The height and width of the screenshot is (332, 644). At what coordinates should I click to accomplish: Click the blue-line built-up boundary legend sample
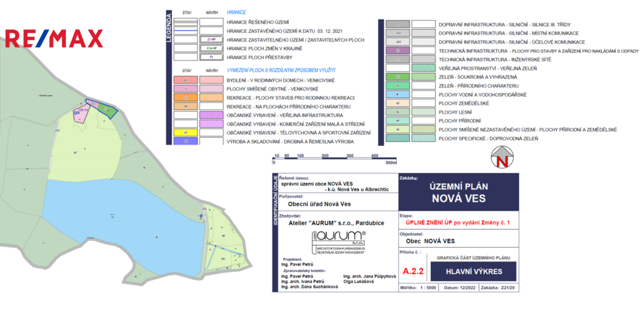click(x=186, y=30)
